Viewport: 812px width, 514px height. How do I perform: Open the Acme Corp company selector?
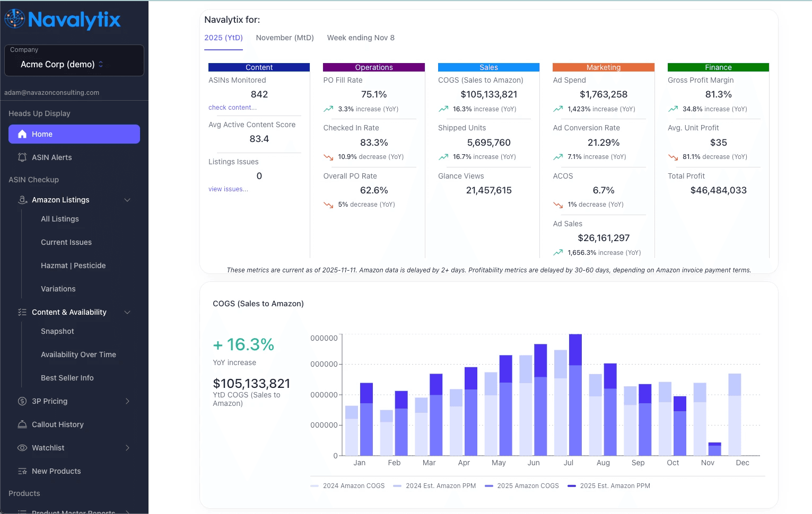pos(74,64)
